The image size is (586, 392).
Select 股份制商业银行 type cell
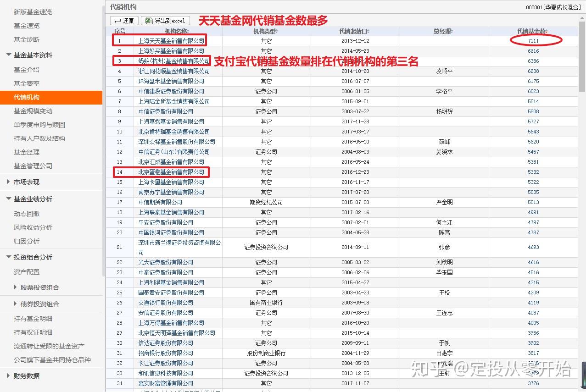point(266,353)
